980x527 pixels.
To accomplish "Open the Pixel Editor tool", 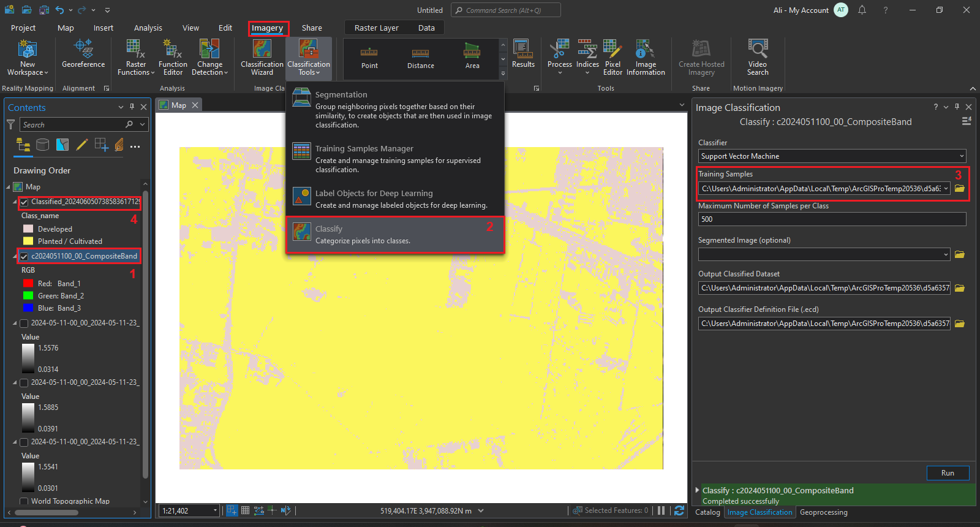I will click(x=612, y=58).
